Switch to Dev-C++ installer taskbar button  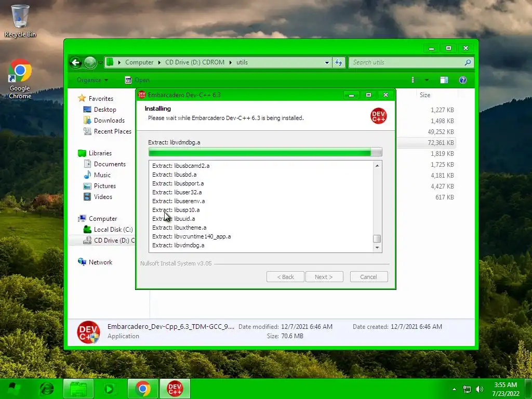[175, 389]
